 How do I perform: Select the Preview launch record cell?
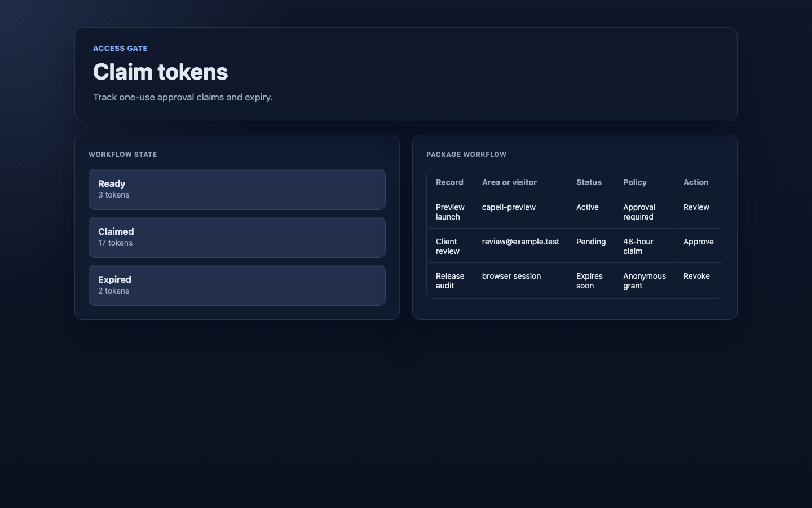(x=451, y=212)
